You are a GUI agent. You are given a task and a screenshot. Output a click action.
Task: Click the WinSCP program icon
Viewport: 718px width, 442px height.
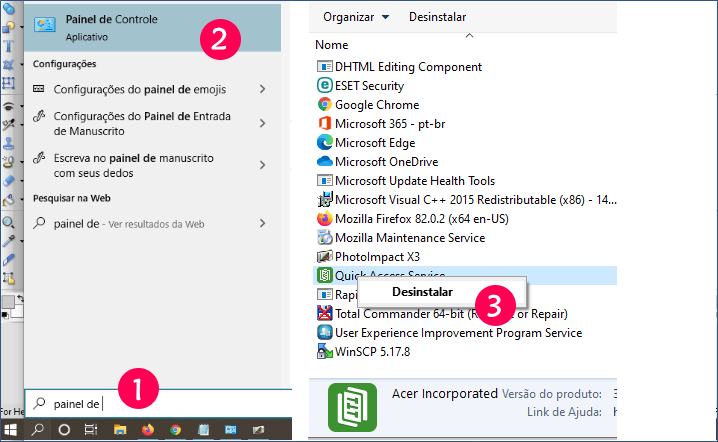[x=324, y=351]
